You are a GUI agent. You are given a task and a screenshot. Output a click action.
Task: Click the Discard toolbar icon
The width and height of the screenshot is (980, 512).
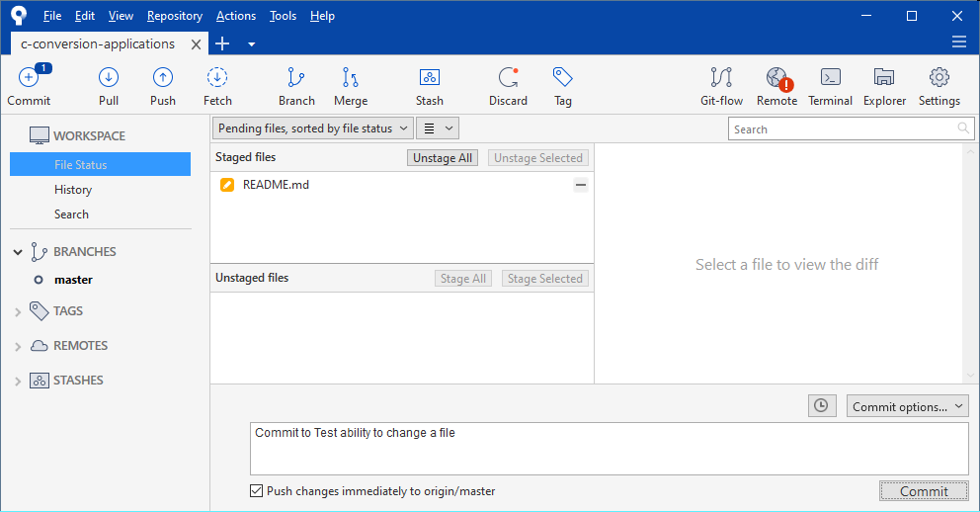pyautogui.click(x=508, y=77)
